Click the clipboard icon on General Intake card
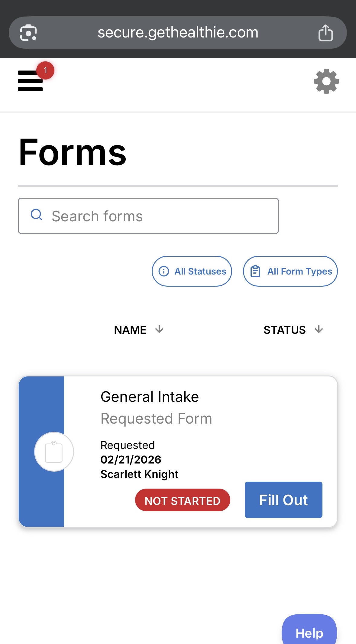The image size is (356, 644). (x=54, y=452)
